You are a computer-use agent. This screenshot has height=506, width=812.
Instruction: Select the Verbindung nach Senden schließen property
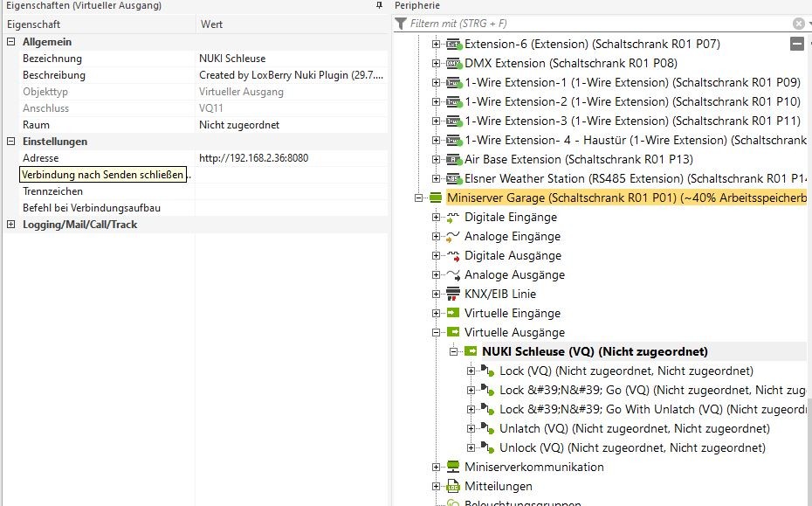coord(102,175)
